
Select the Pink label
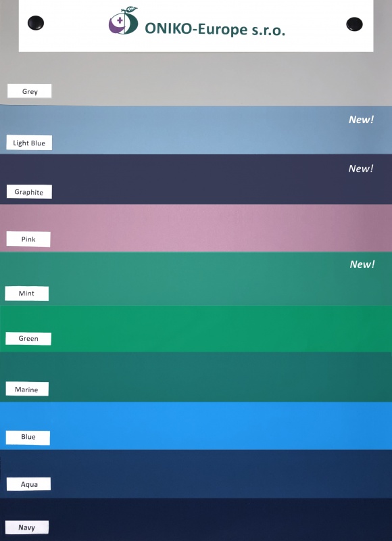[28, 239]
